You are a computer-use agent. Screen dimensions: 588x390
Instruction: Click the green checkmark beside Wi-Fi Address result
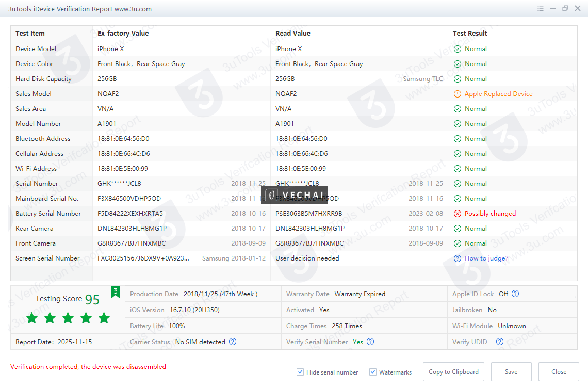click(x=458, y=168)
